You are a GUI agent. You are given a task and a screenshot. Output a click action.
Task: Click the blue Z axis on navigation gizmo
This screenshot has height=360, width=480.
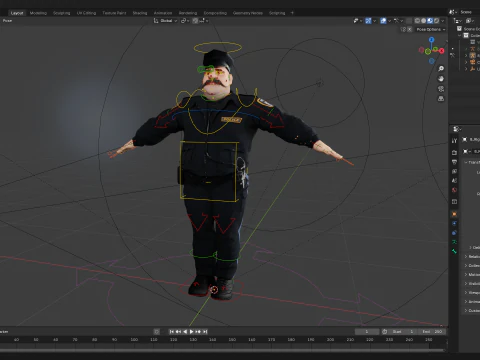pyautogui.click(x=432, y=40)
